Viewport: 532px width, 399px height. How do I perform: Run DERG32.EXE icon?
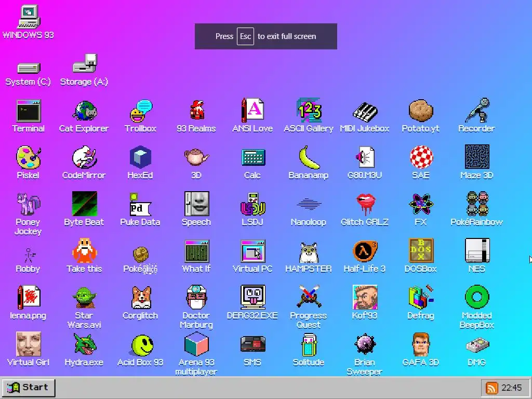pos(252,297)
